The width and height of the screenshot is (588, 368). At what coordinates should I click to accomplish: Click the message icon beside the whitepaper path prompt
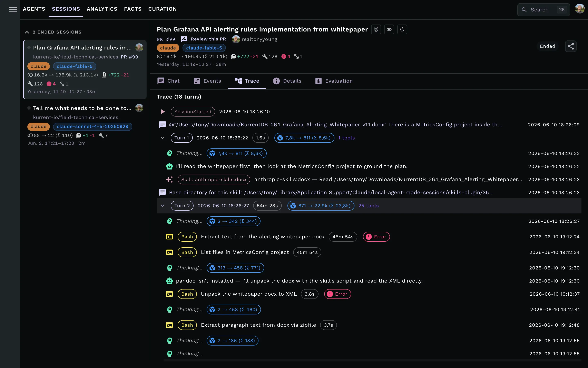(162, 125)
